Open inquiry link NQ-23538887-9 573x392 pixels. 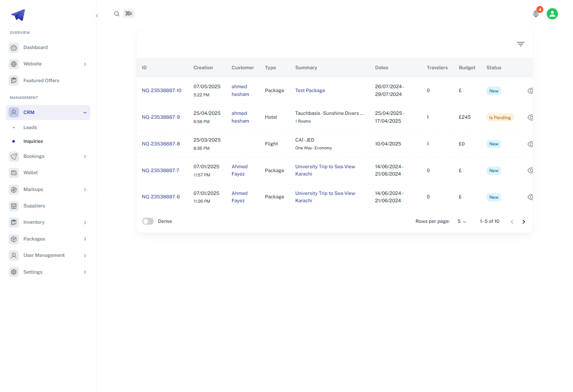pos(161,117)
